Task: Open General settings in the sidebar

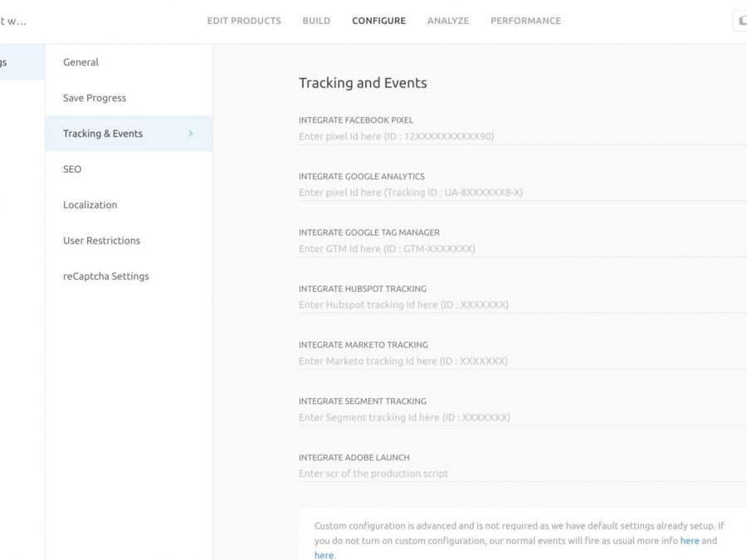Action: [x=81, y=62]
